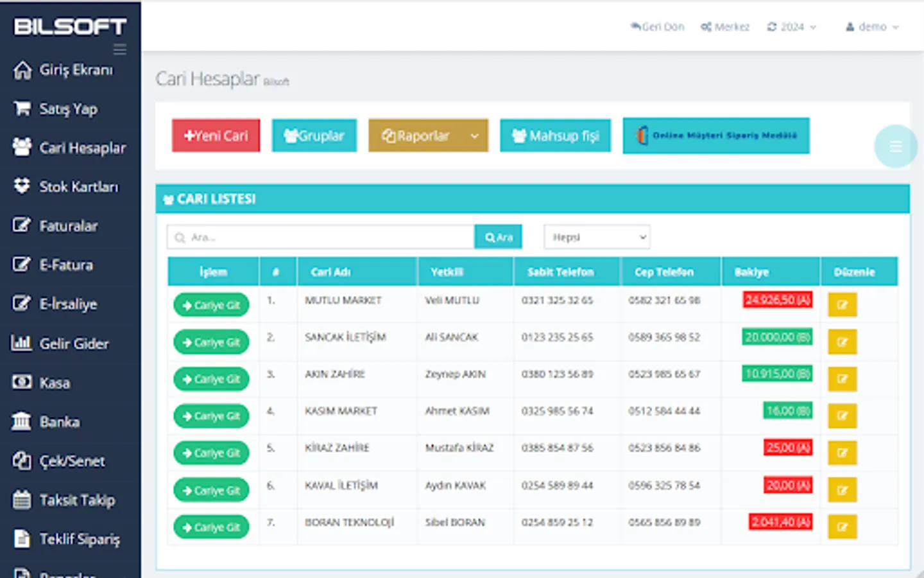
Task: Click Cariye Git for SANCAK İLETİŞİM
Action: 211,342
